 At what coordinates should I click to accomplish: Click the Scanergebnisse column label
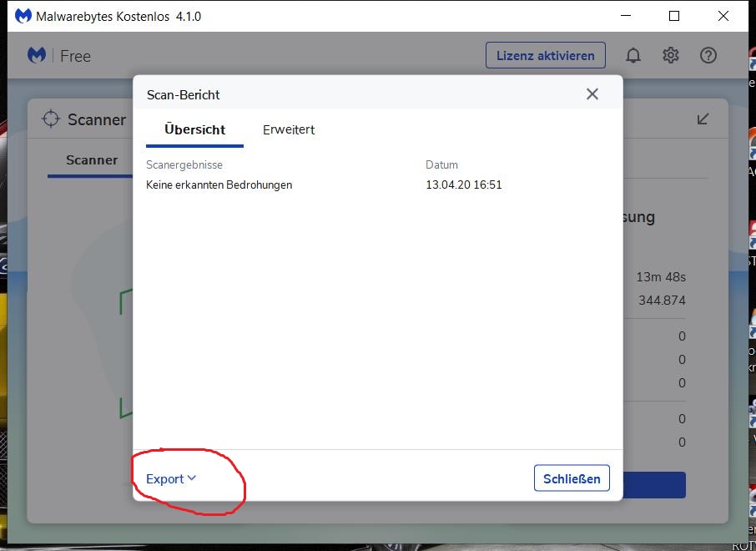point(184,165)
